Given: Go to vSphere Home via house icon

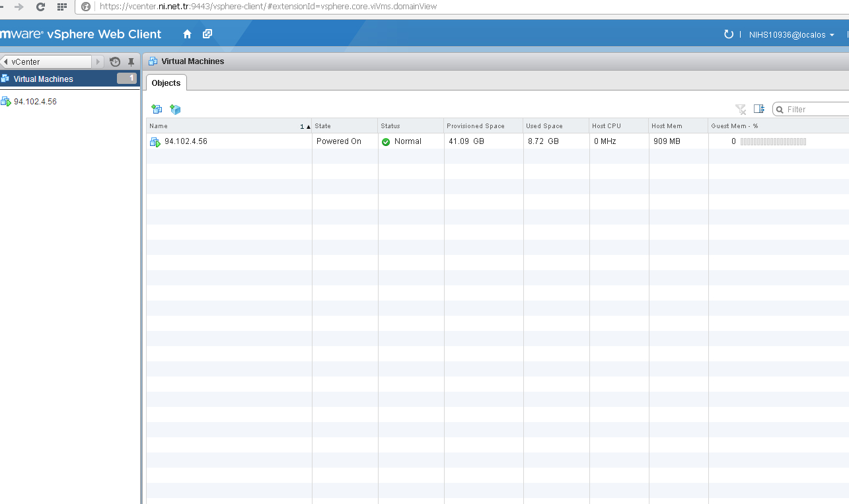Looking at the screenshot, I should tap(187, 34).
